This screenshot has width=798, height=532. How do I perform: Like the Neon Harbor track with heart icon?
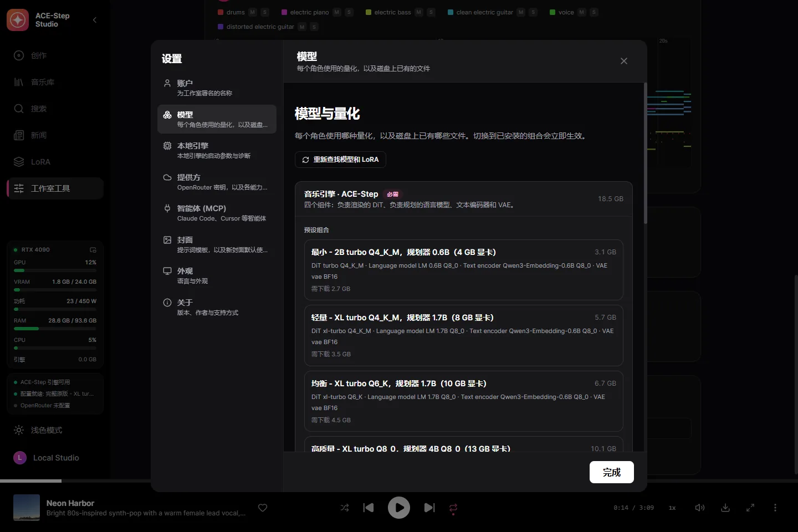[263, 508]
